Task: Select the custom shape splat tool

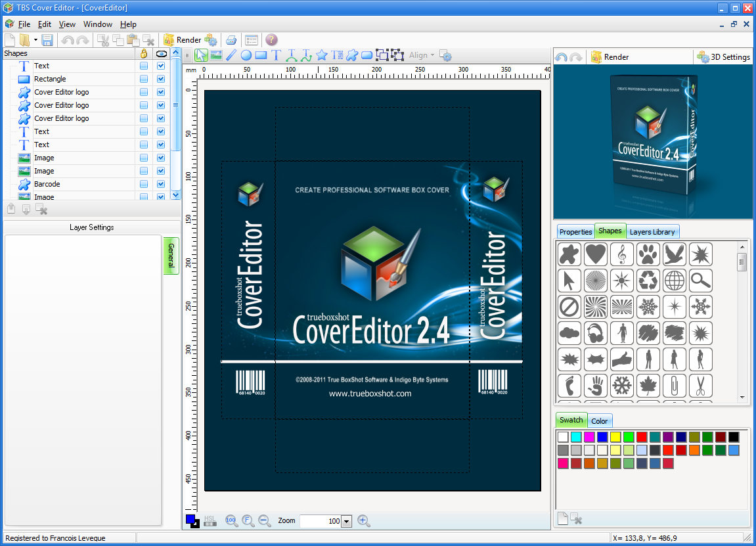Action: (352, 55)
